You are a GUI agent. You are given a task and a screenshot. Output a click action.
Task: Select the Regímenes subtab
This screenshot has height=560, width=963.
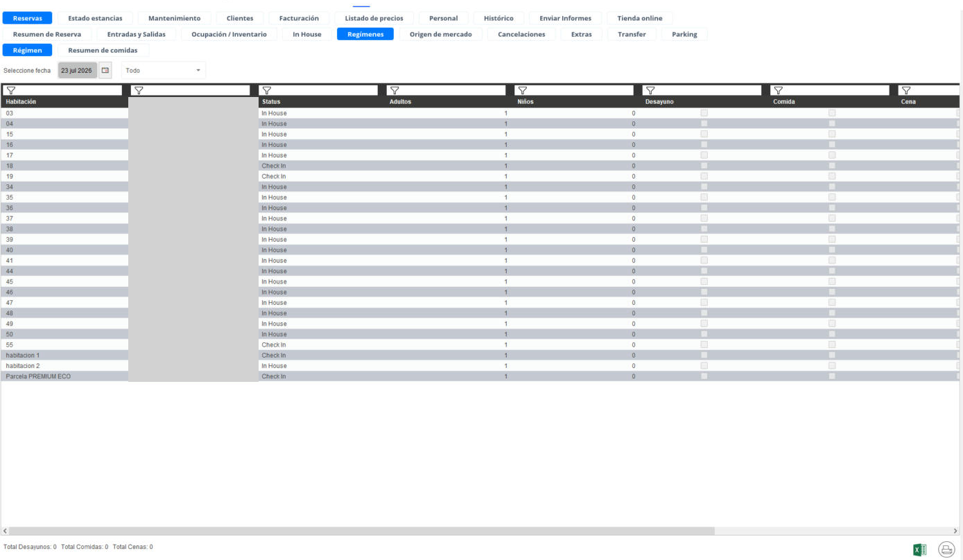click(365, 34)
